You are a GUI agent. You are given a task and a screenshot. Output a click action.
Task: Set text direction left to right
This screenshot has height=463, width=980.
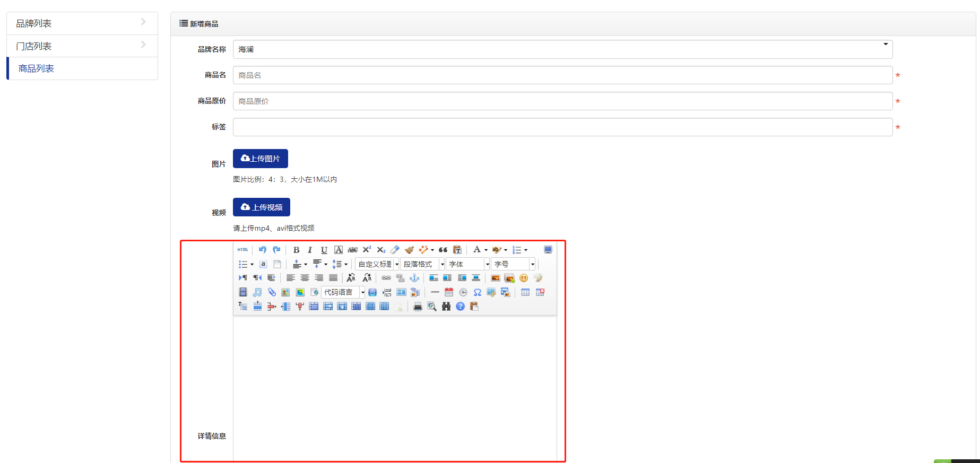coord(242,278)
